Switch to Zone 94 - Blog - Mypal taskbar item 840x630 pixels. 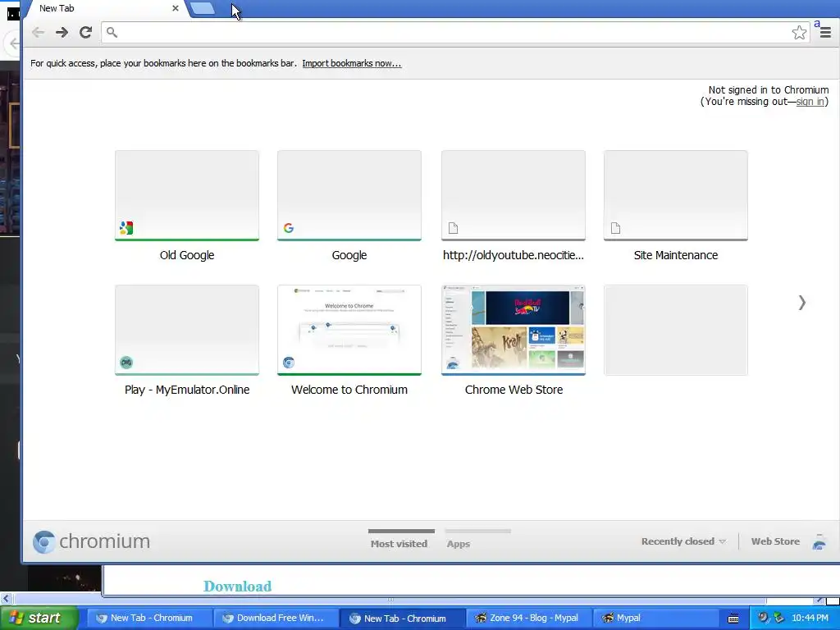(529, 618)
